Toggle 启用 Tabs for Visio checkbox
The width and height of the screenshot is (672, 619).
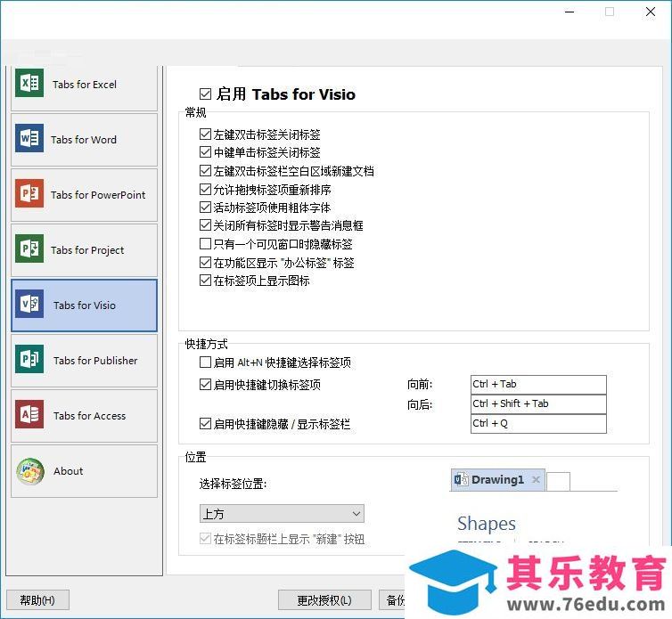205,94
